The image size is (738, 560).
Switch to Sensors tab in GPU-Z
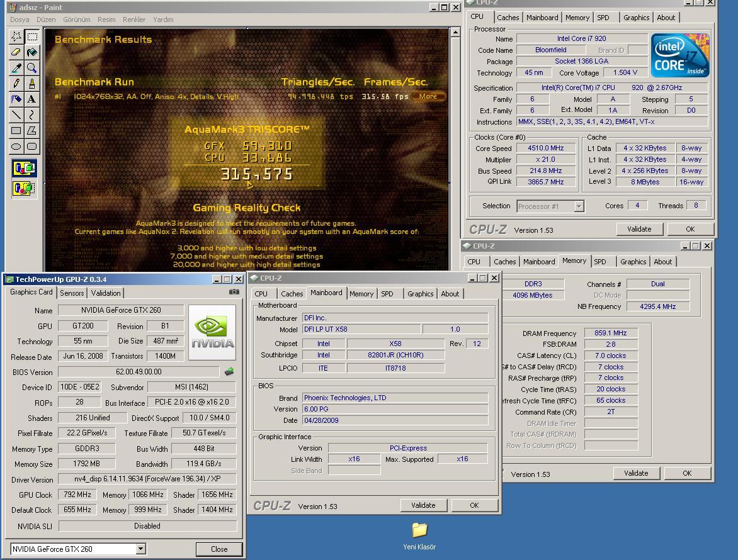72,293
